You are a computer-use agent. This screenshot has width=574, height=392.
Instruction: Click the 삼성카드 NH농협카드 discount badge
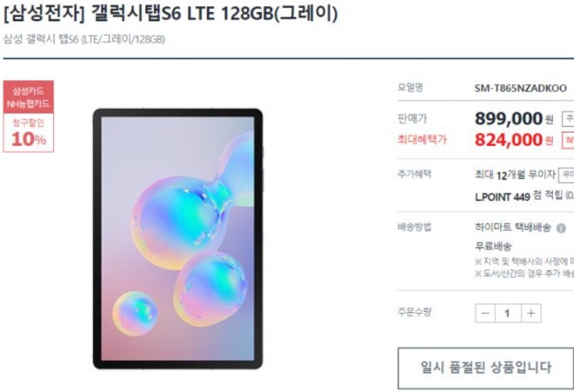tap(29, 97)
